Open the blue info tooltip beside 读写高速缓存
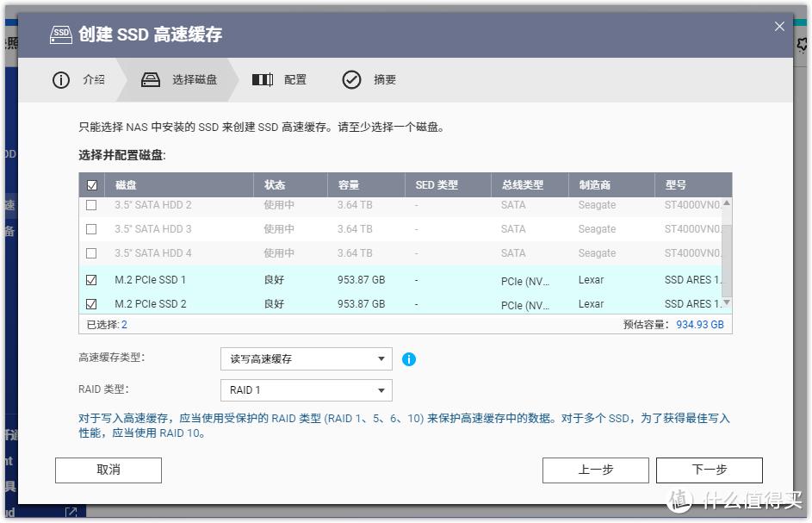Viewport: 812px width, 523px height. 409,358
